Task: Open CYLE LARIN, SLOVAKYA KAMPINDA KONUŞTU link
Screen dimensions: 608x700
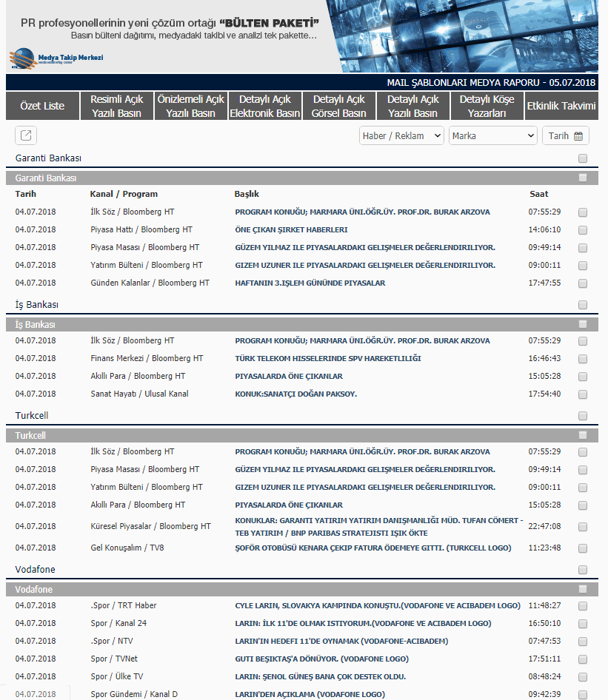Action: [x=378, y=606]
